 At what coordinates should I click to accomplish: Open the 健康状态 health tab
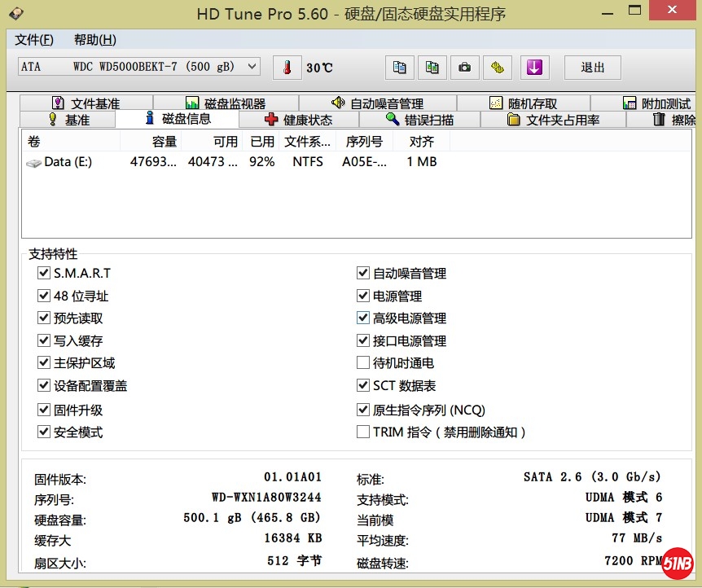tap(298, 120)
